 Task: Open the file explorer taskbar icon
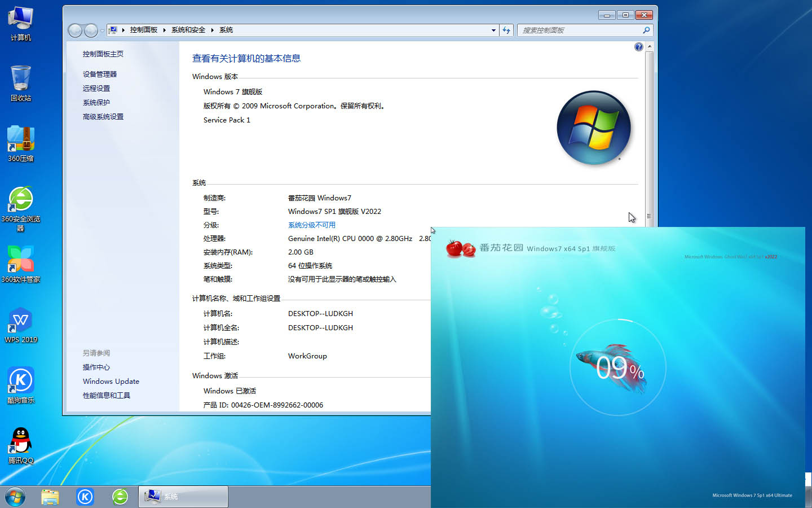pos(50,497)
